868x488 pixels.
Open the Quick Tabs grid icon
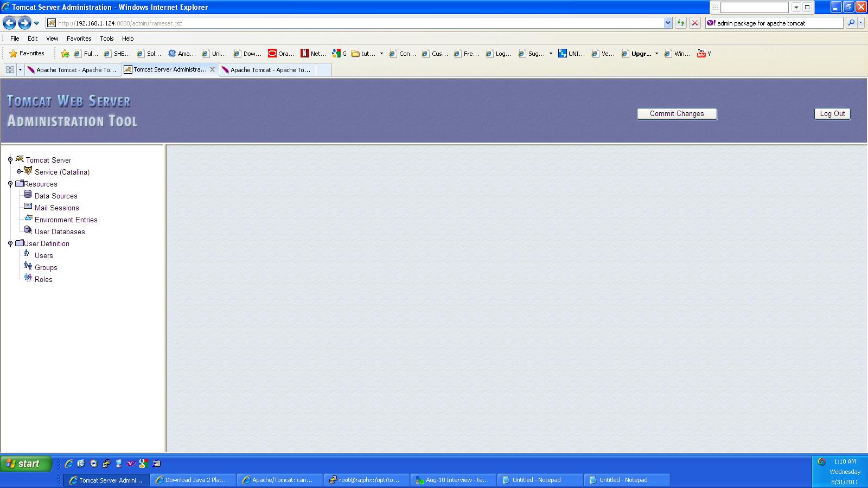point(10,69)
